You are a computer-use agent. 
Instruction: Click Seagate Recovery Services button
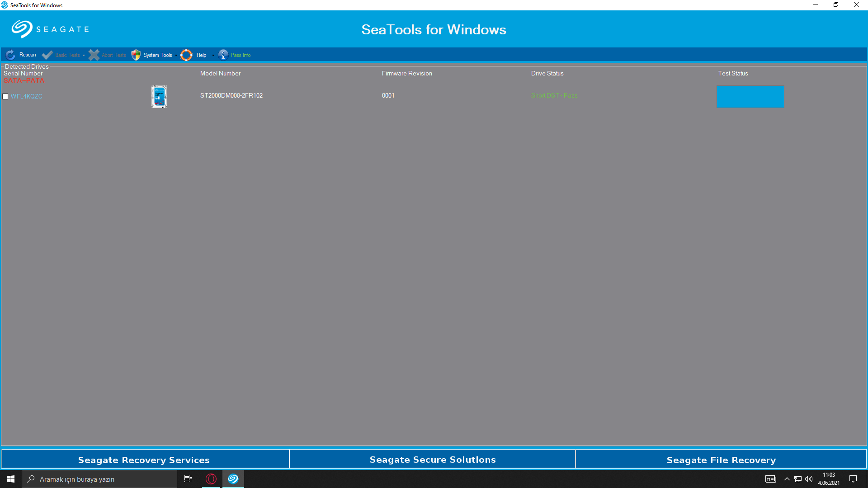(x=145, y=460)
